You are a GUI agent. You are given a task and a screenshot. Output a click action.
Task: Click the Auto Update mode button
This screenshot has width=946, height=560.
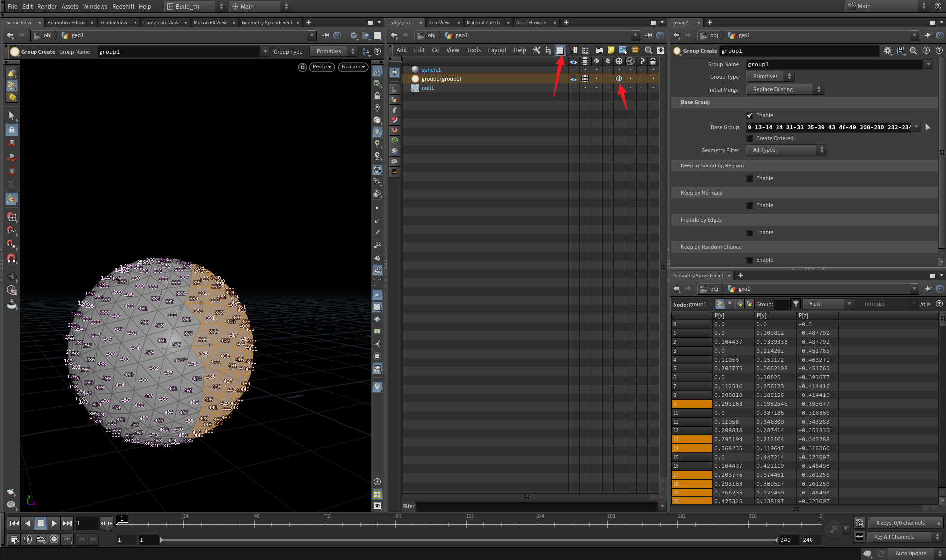point(910,553)
